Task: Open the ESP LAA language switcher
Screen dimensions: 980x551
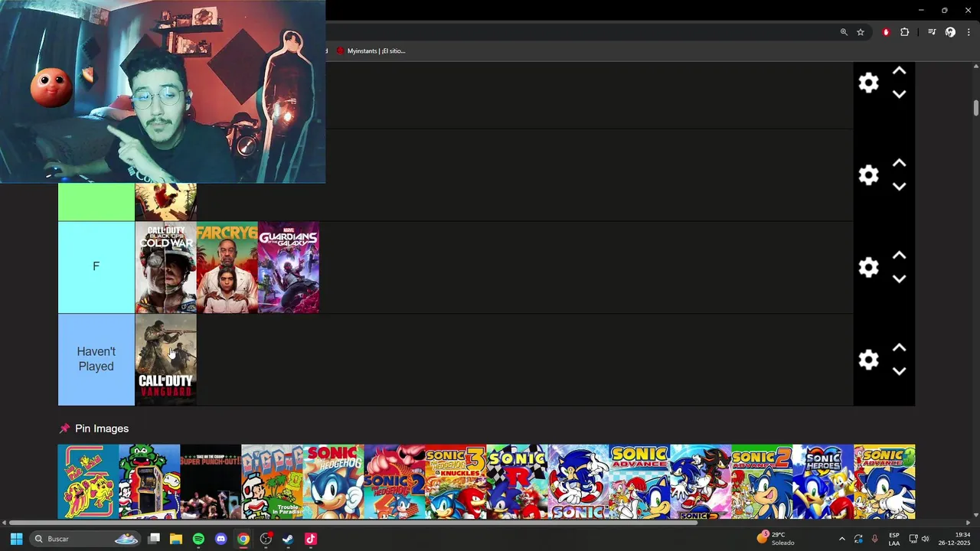Action: click(894, 539)
